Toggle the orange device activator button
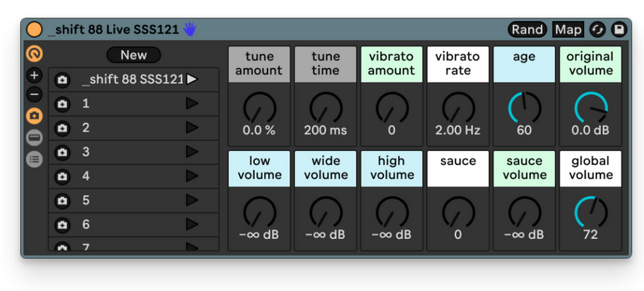The width and height of the screenshot is (644, 291). 34,29
